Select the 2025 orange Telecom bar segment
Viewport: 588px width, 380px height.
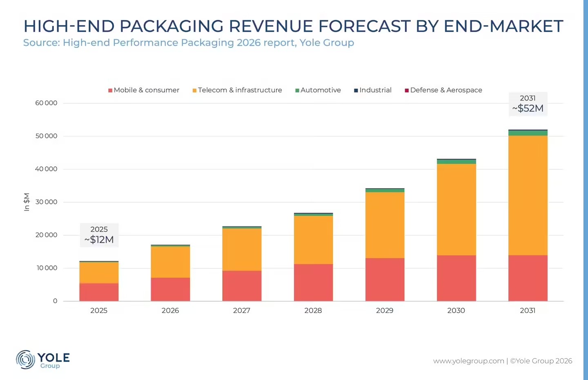pyautogui.click(x=99, y=273)
